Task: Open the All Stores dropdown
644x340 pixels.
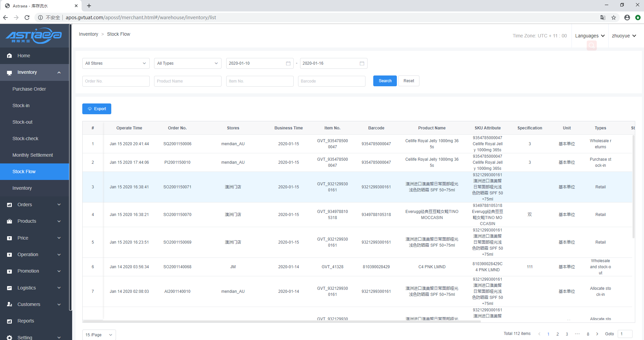Action: [x=116, y=63]
